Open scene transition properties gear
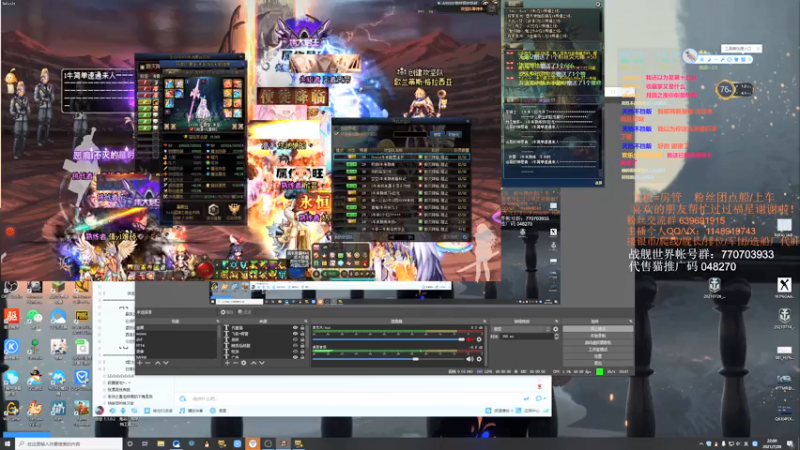Image resolution: width=800 pixels, height=450 pixels. (x=556, y=329)
